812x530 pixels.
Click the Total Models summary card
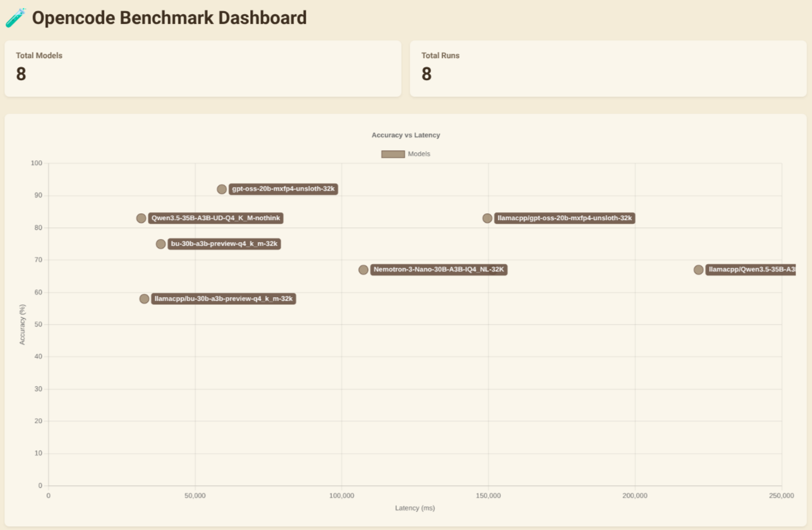pyautogui.click(x=202, y=68)
